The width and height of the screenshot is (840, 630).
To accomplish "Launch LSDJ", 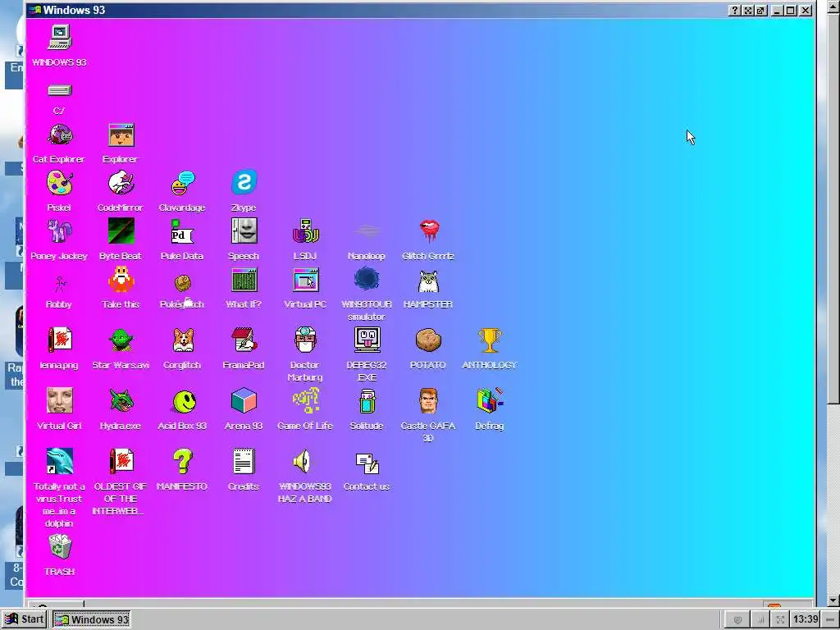I will pos(305,231).
